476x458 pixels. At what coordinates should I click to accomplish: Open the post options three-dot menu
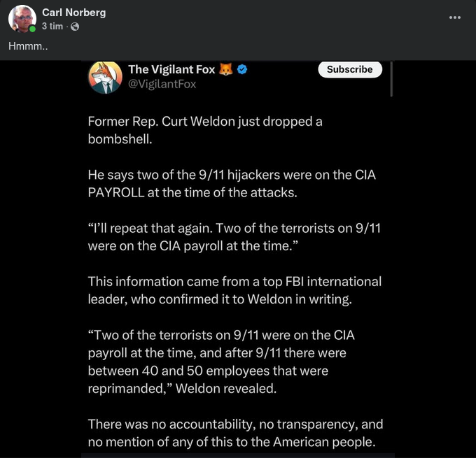(455, 17)
